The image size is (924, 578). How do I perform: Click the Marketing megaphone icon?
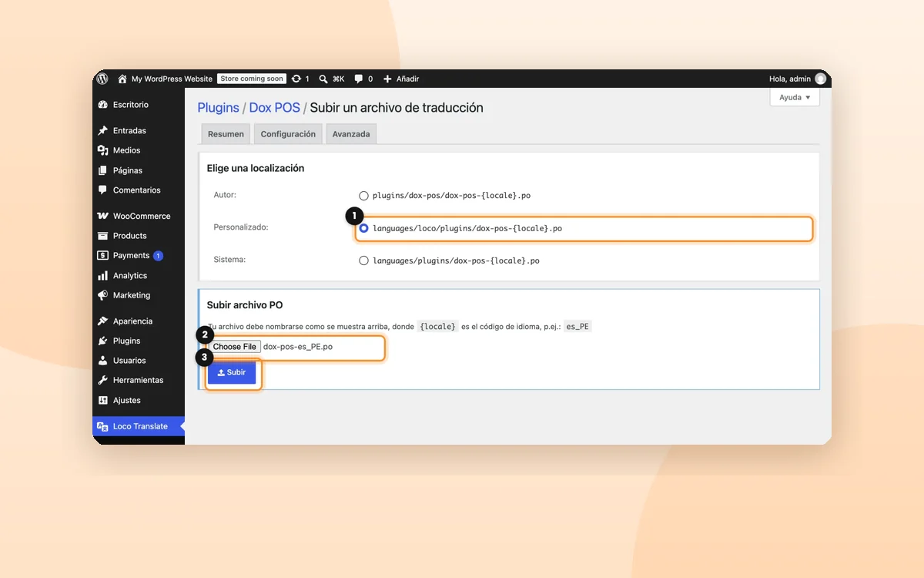click(x=102, y=295)
